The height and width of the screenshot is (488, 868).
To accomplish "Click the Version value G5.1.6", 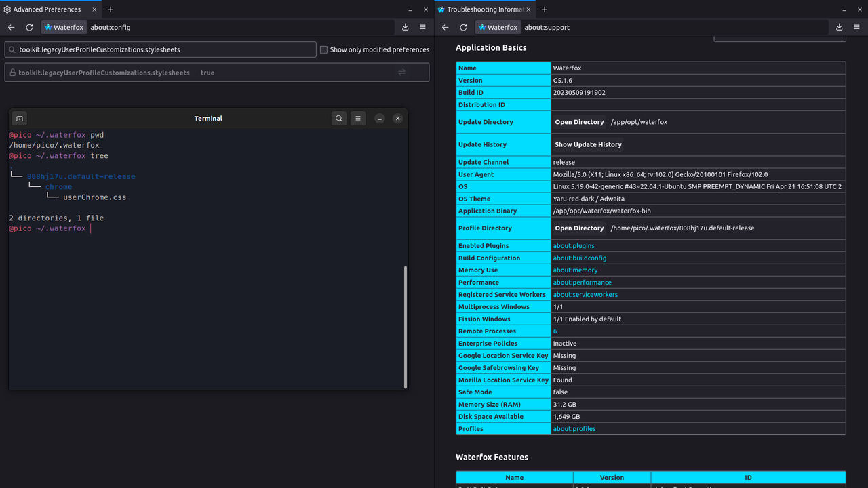I will point(563,81).
